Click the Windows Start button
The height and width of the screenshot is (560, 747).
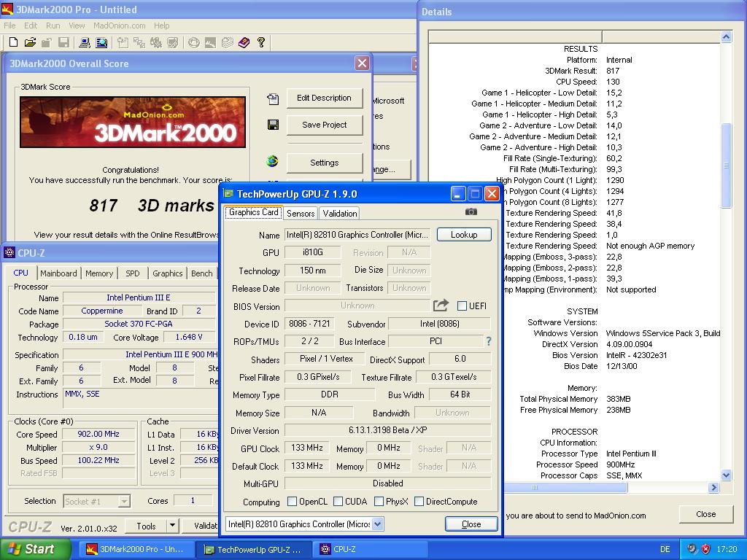pyautogui.click(x=34, y=549)
